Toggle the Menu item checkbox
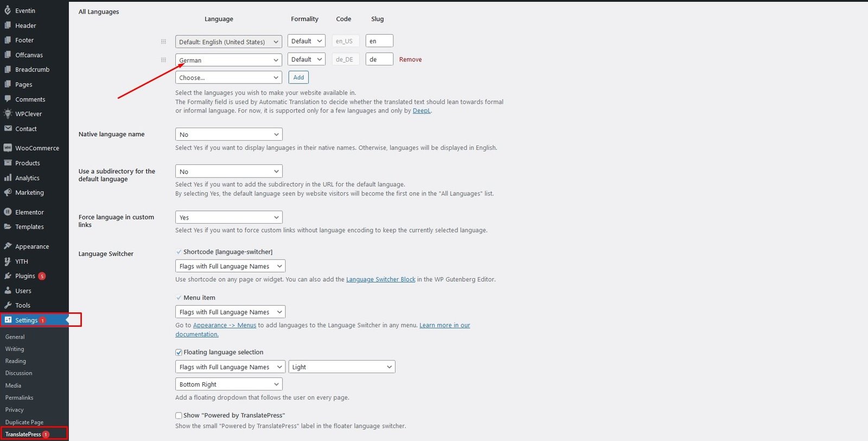Viewport: 868px width, 441px height. (x=178, y=298)
